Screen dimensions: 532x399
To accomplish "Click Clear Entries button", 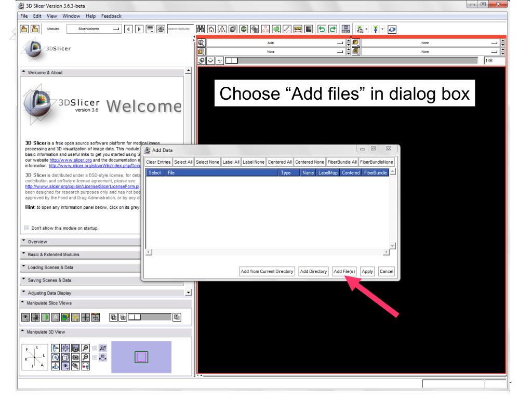I will tap(158, 162).
